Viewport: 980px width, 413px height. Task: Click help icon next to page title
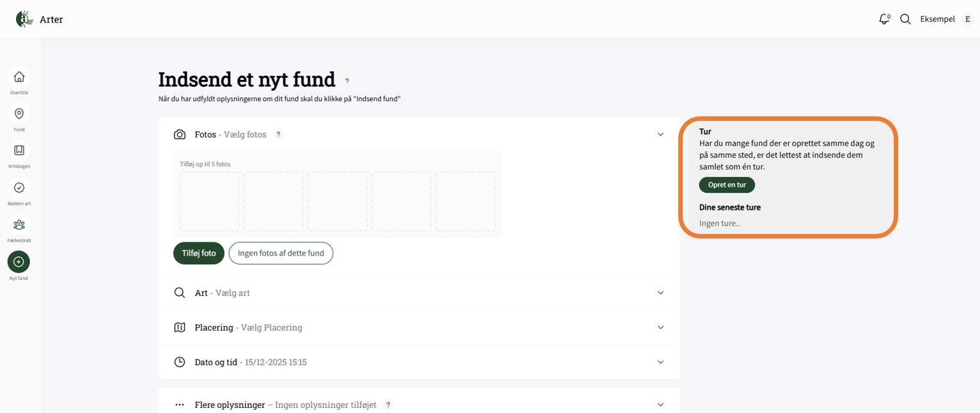(347, 81)
